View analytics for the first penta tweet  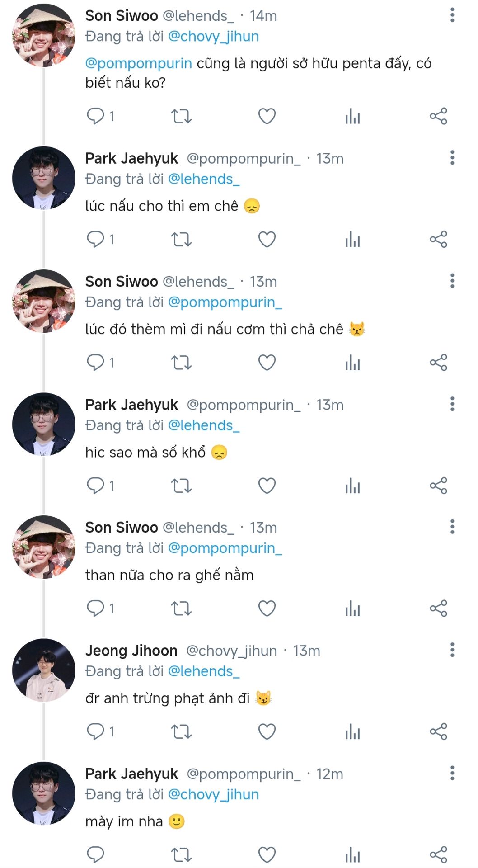pos(352,116)
